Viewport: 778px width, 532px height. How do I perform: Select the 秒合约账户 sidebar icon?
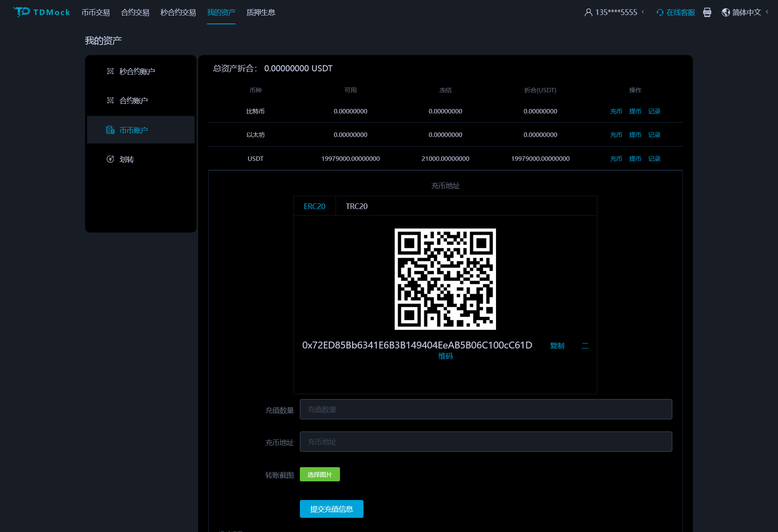(110, 71)
